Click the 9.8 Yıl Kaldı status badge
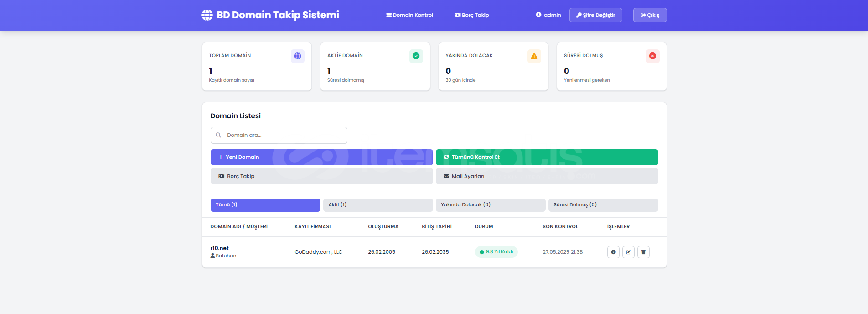The height and width of the screenshot is (314, 868). click(x=496, y=252)
